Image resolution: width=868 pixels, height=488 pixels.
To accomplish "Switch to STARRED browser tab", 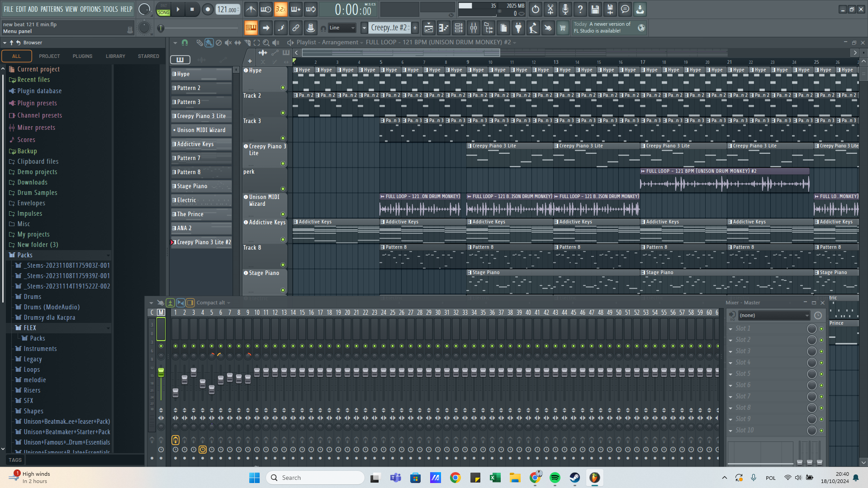I will (148, 56).
